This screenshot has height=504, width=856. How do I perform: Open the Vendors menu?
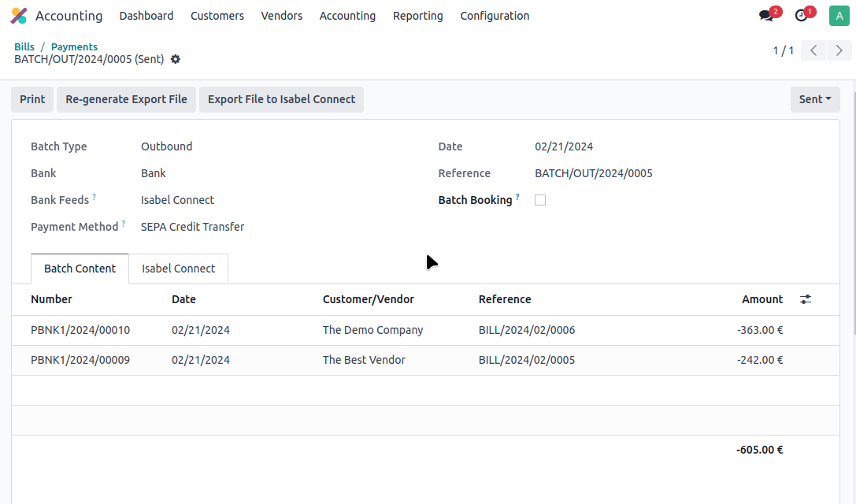(281, 16)
